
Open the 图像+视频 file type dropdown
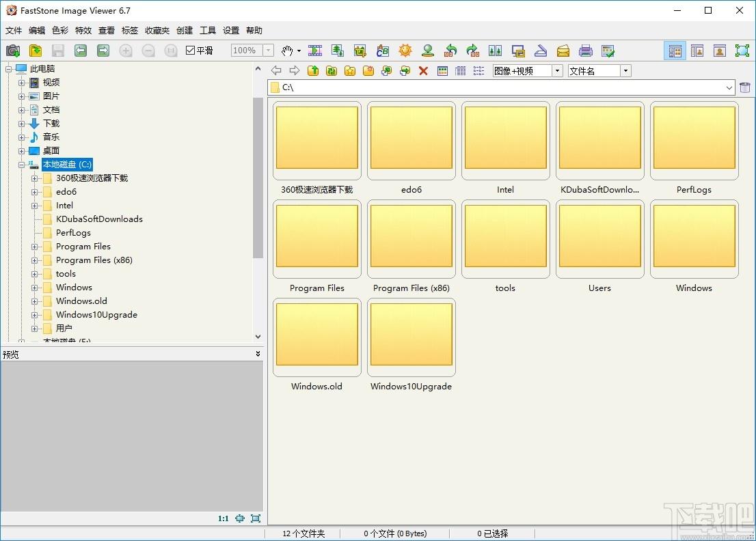(557, 71)
